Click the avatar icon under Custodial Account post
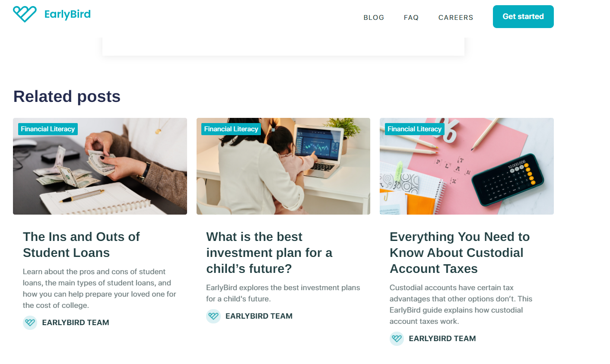This screenshot has height=364, width=610. click(397, 339)
